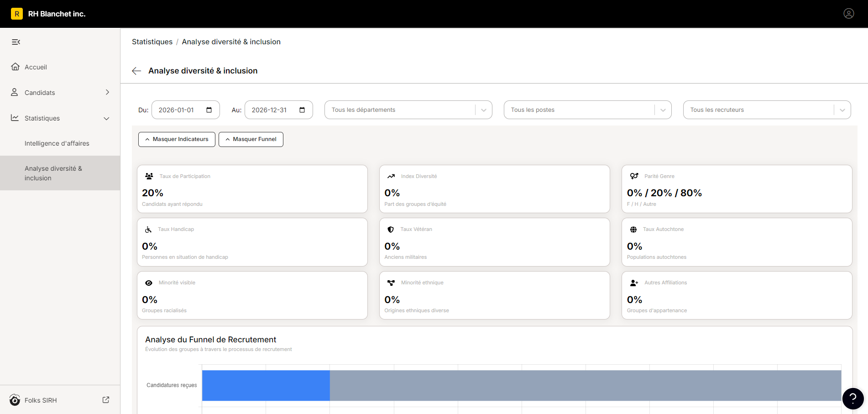Click the Parité Genre gender icon
The height and width of the screenshot is (414, 868).
pos(634,176)
